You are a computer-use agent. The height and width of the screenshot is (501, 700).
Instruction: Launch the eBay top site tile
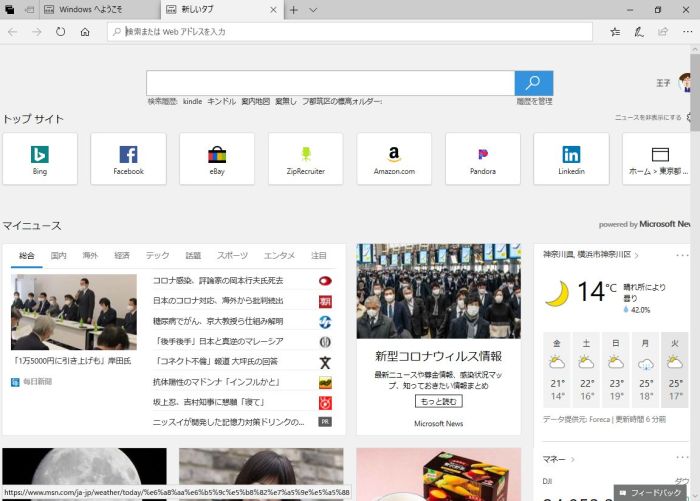pos(217,159)
